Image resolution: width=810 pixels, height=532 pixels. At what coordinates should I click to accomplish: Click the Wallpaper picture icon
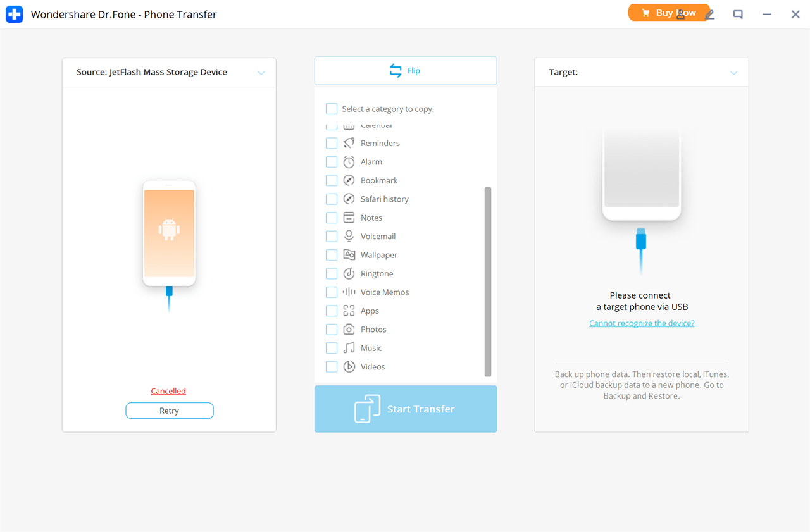click(x=349, y=255)
